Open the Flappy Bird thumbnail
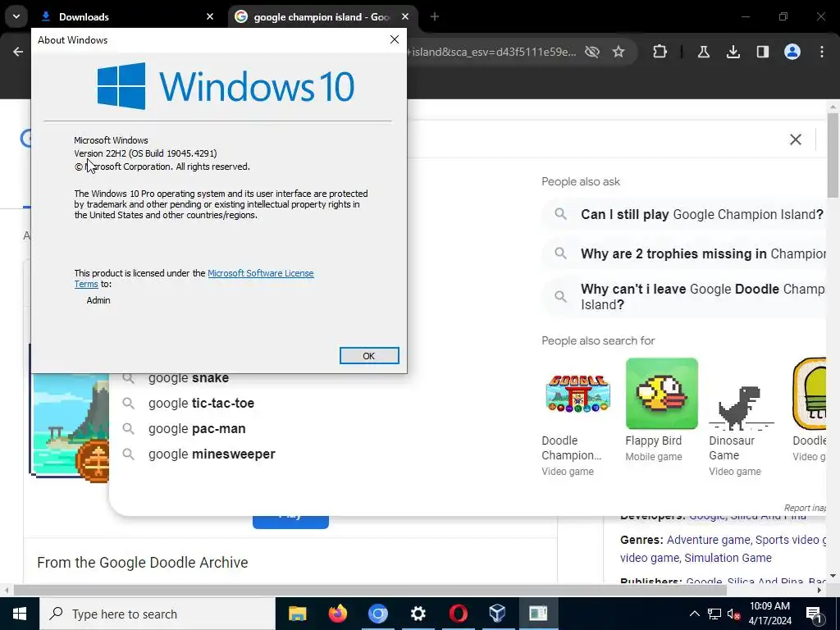The width and height of the screenshot is (840, 630). click(x=662, y=394)
